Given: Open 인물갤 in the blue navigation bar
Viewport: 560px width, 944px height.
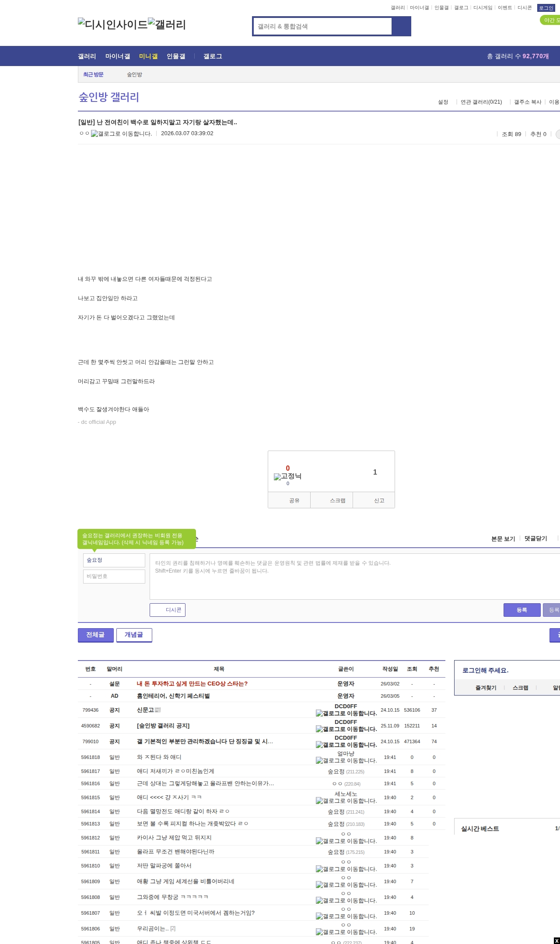Looking at the screenshot, I should click(176, 56).
